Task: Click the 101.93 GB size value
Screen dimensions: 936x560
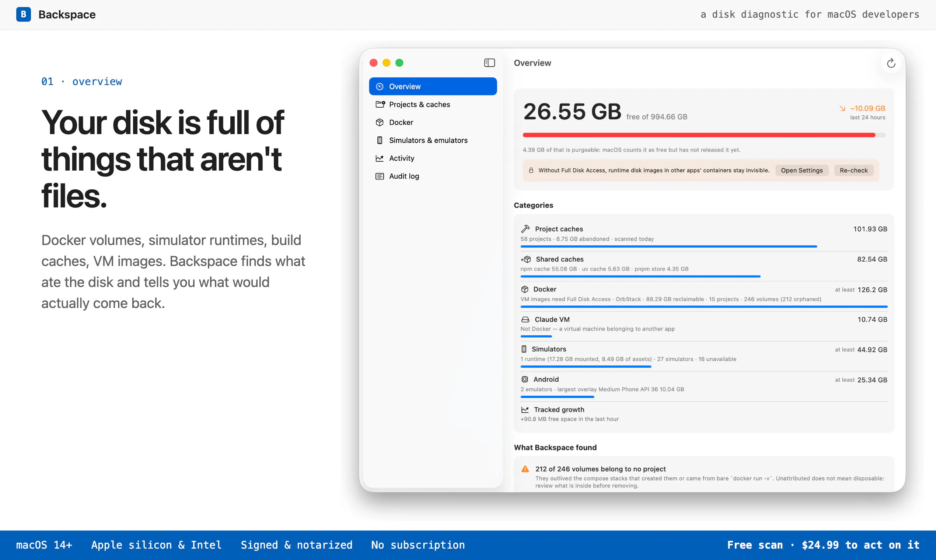Action: point(870,229)
